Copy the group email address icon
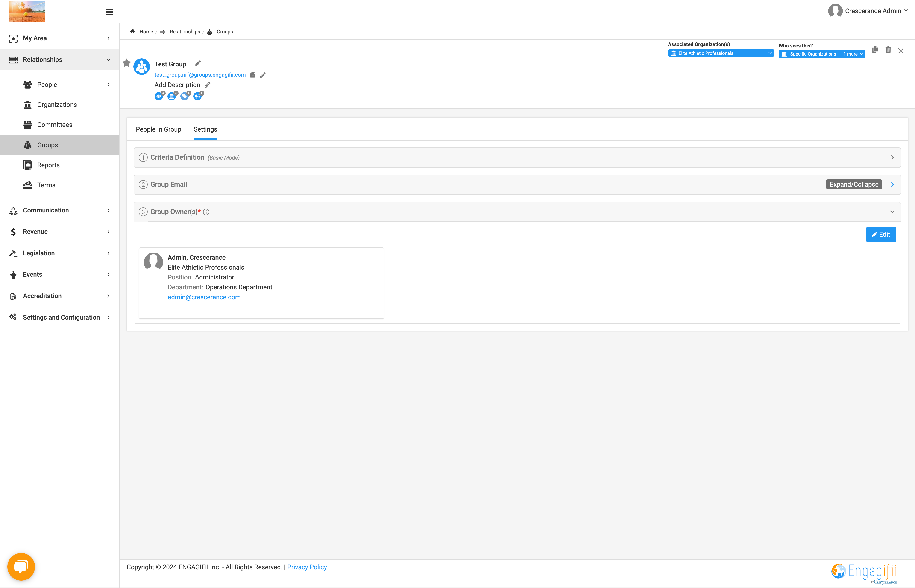Viewport: 915px width, 588px height. (x=253, y=75)
